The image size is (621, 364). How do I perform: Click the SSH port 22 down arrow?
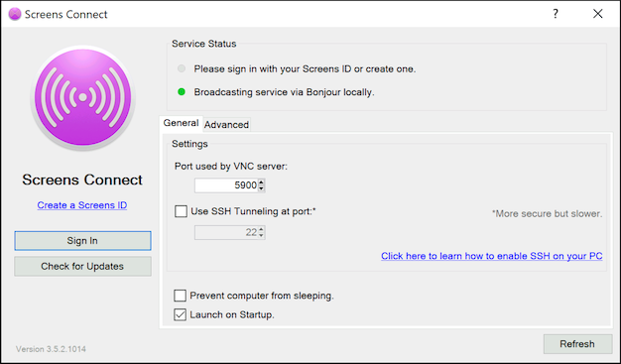tap(261, 235)
